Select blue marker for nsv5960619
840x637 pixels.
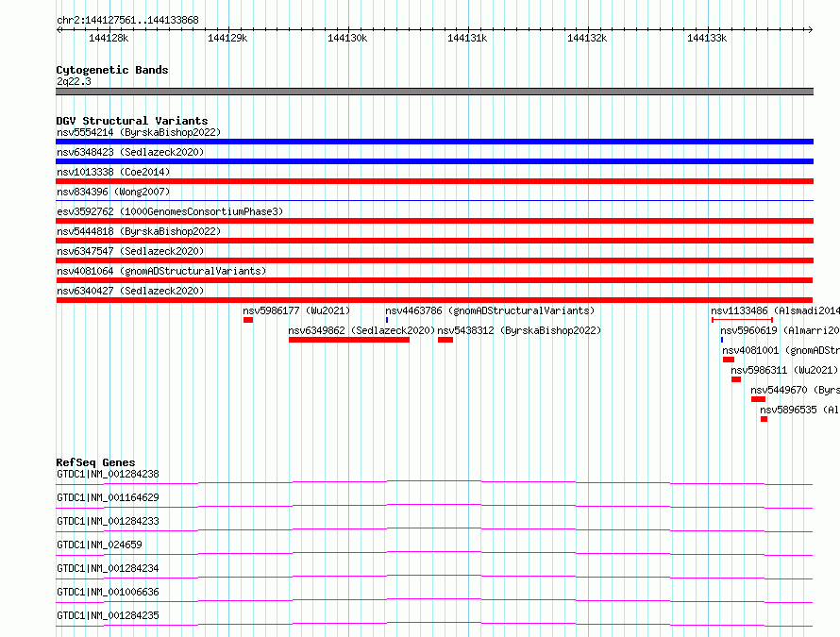coord(722,340)
